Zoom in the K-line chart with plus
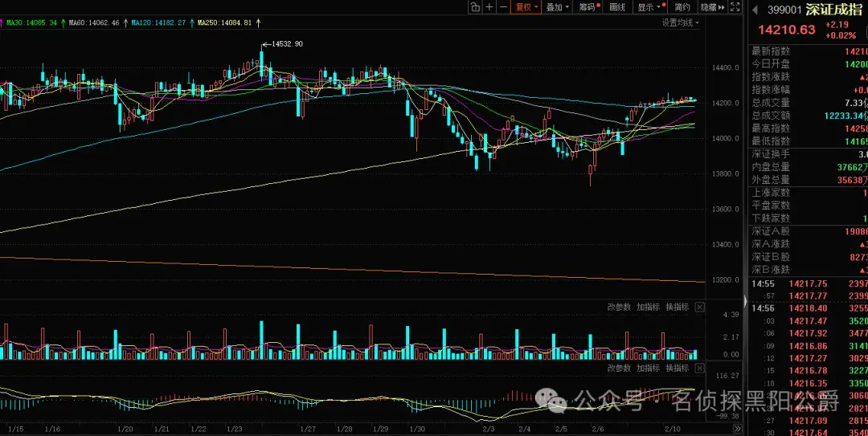The height and width of the screenshot is (436, 868). point(489,6)
